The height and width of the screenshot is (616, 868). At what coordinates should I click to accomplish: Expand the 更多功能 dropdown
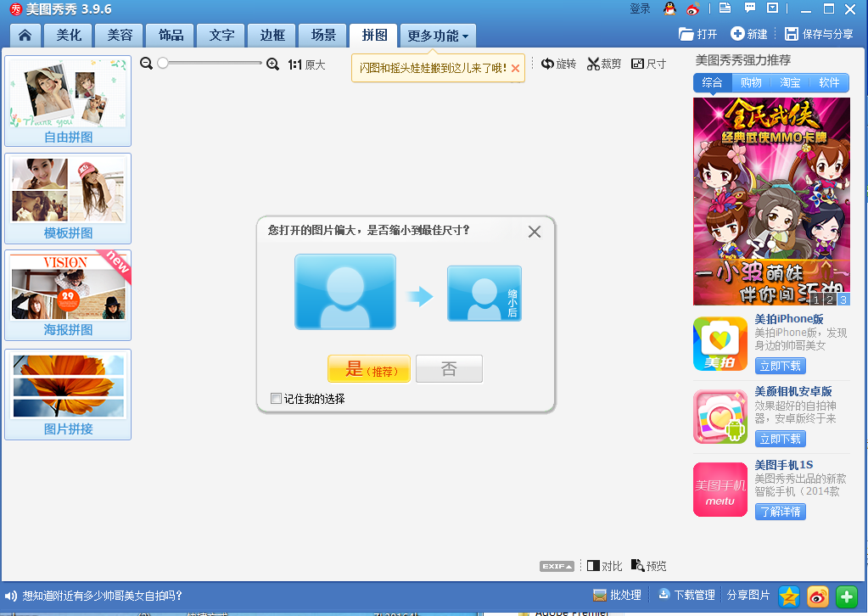(x=438, y=36)
